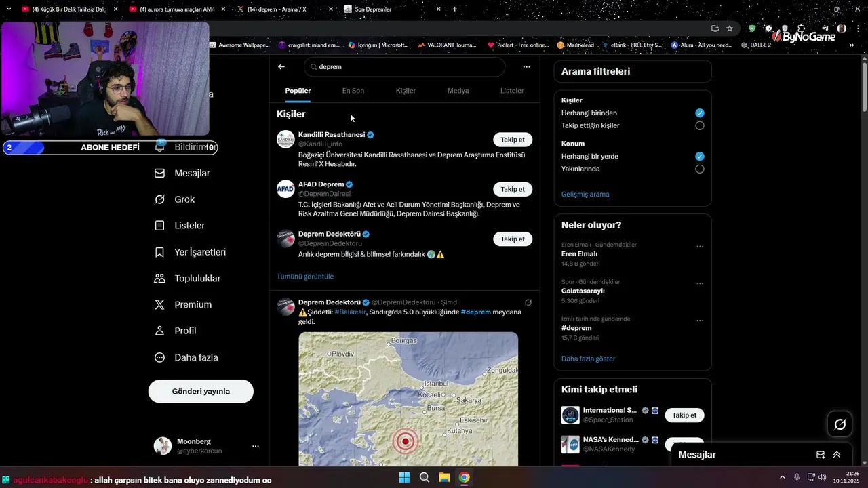Click inside the deprem search field

point(405,67)
